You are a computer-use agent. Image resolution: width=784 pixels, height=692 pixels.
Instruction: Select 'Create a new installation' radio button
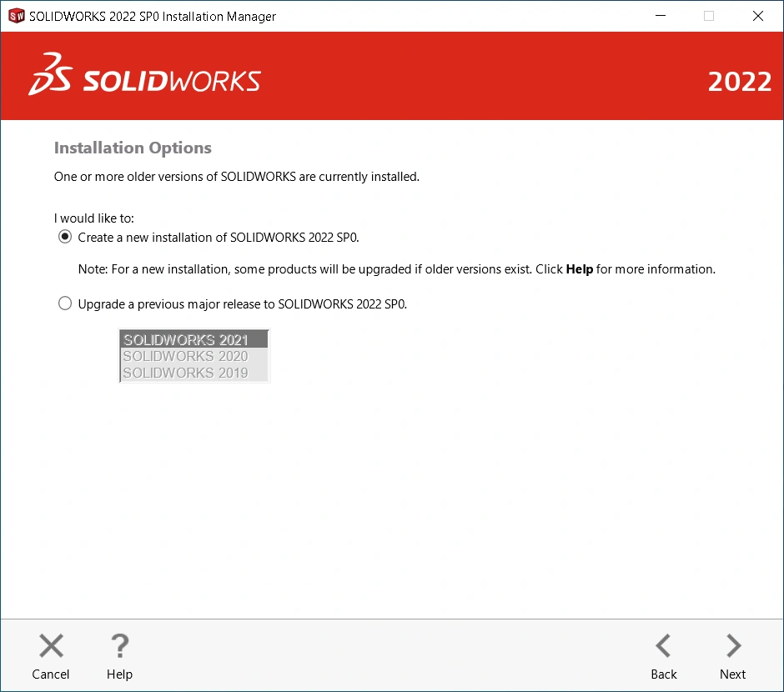click(x=65, y=236)
